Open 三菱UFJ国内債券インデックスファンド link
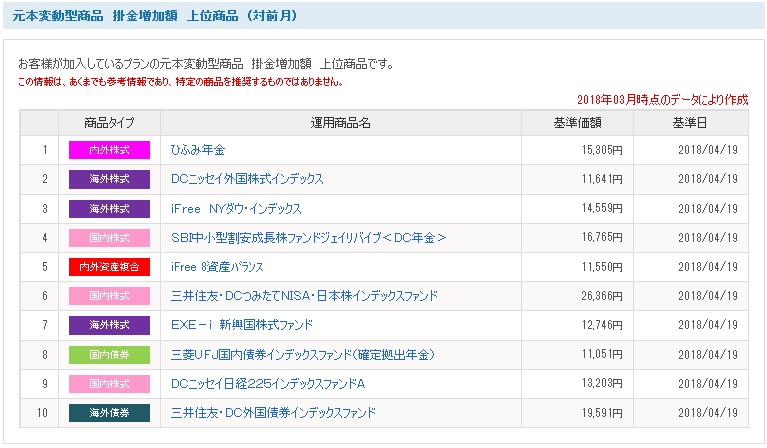The image size is (767, 448). [x=303, y=355]
